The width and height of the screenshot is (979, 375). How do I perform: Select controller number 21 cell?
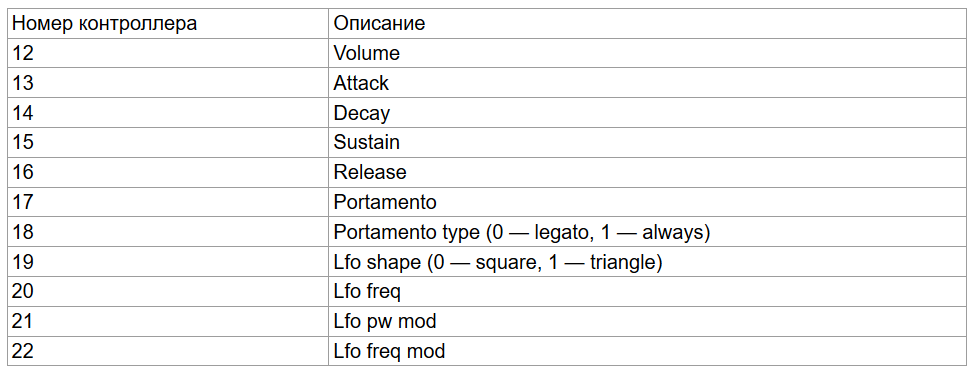click(x=168, y=321)
